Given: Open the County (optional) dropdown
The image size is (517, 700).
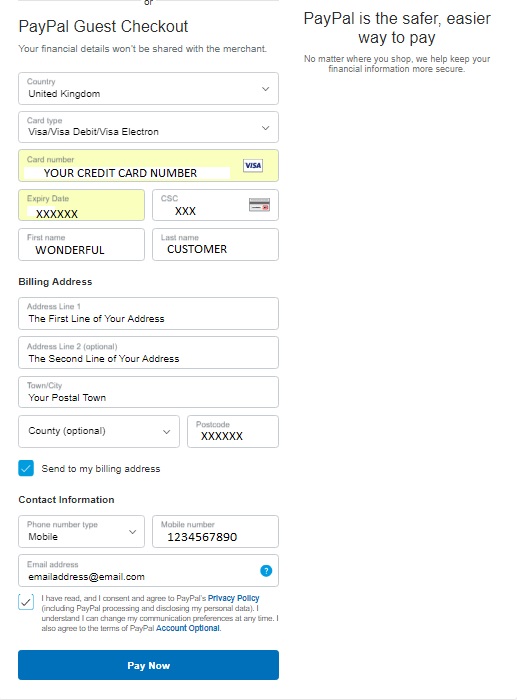Looking at the screenshot, I should pos(99,431).
